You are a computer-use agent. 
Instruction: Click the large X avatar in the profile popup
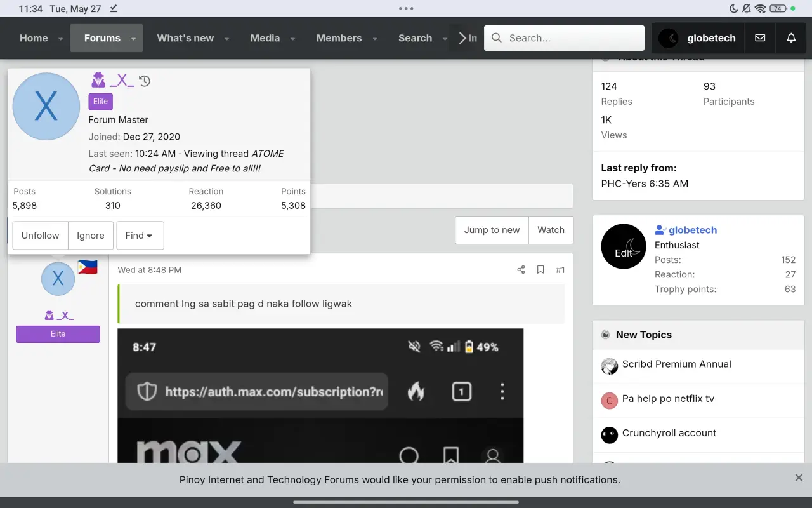46,106
